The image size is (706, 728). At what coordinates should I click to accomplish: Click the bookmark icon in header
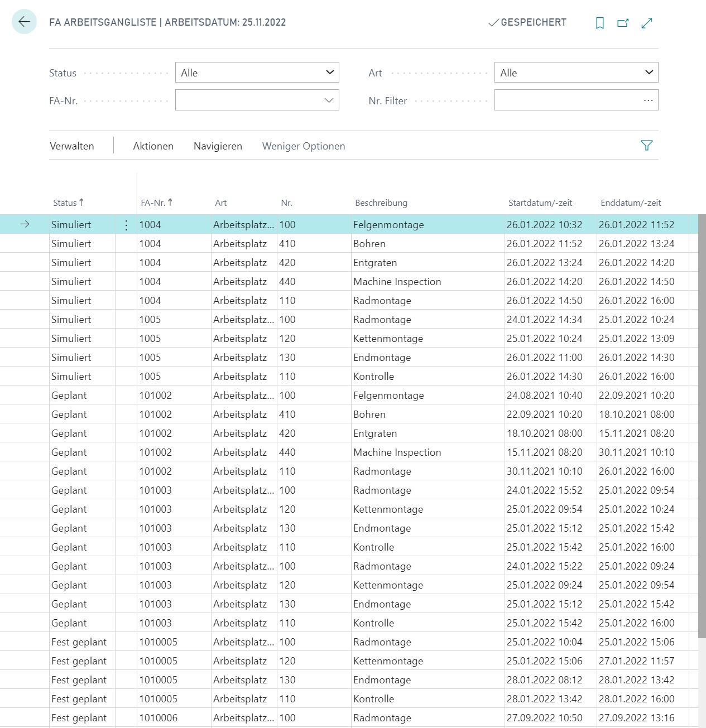pos(600,23)
